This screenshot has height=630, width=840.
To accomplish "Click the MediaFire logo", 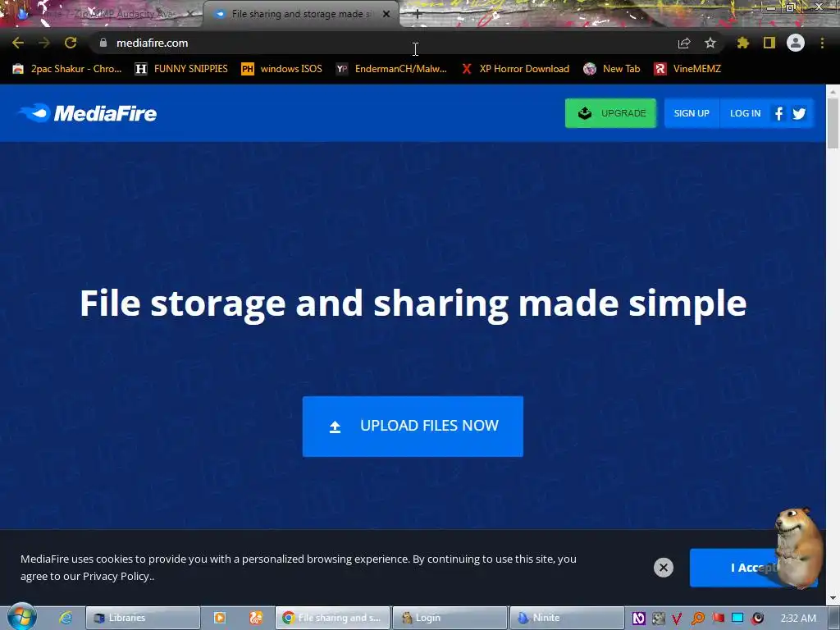I will tap(87, 113).
